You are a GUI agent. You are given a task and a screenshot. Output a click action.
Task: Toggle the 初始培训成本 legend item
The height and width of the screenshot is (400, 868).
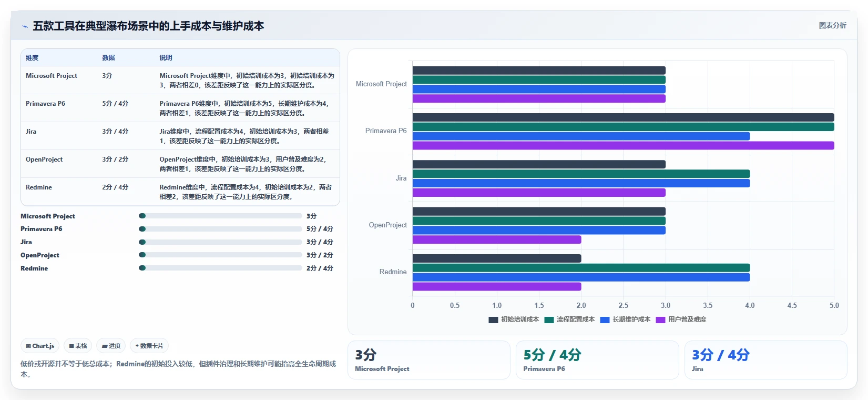(x=514, y=319)
